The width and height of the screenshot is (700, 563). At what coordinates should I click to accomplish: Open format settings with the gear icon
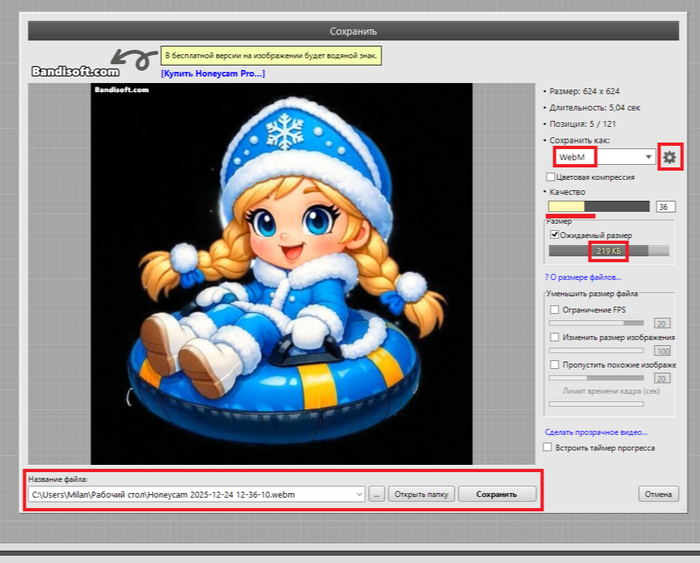click(x=670, y=157)
